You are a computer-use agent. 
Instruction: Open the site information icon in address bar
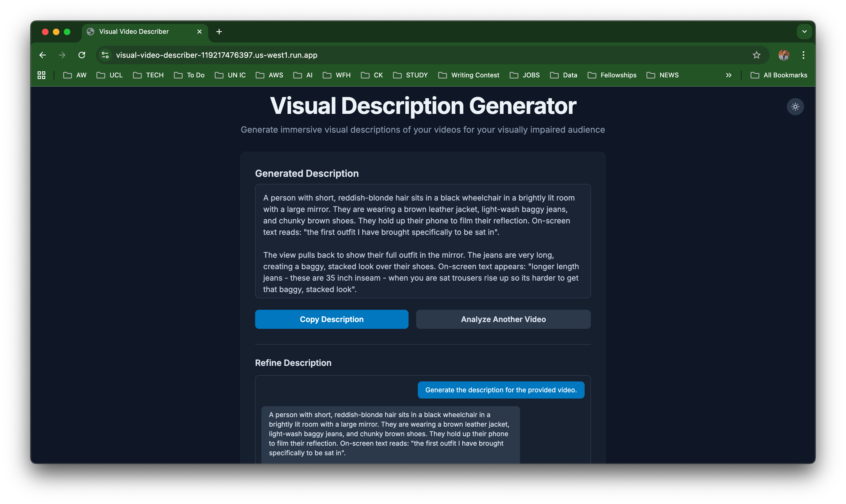(105, 55)
